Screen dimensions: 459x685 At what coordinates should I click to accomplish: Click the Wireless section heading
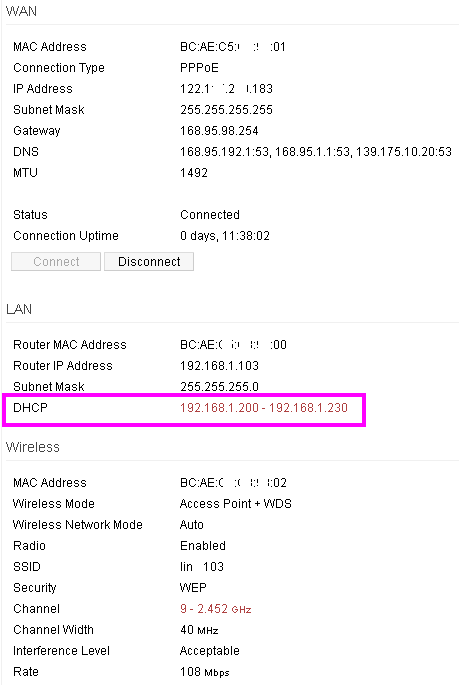pos(33,447)
